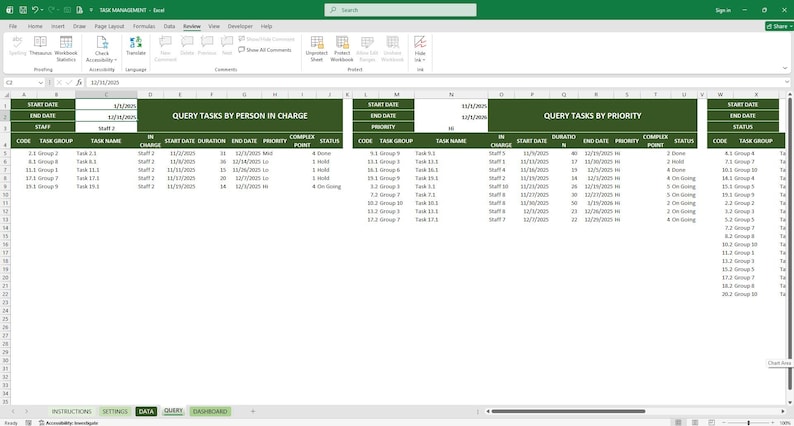Open the Page Layout ribbon tab
Viewport: 794px width, 426px height.
[x=109, y=26]
